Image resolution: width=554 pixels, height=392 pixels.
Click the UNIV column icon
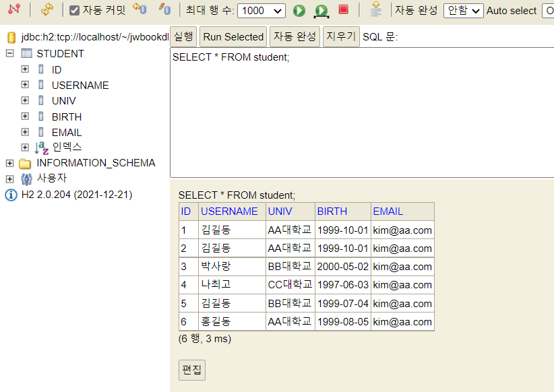click(41, 100)
